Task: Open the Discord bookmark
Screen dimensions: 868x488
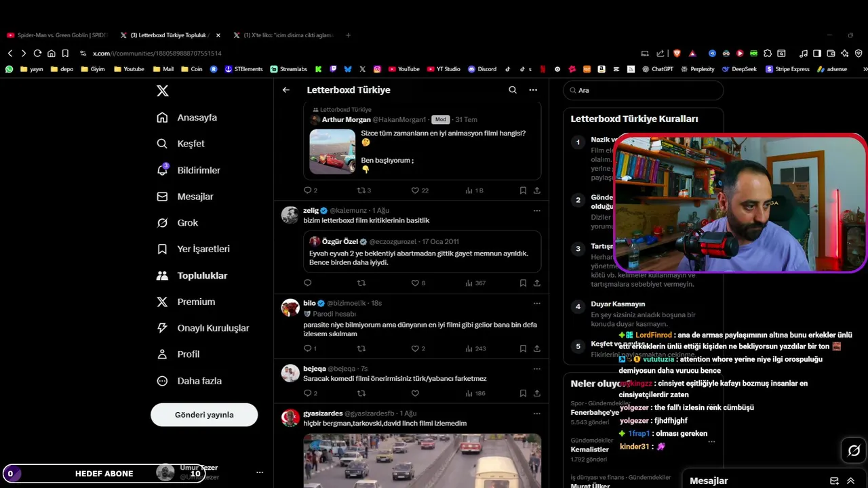Action: pyautogui.click(x=483, y=69)
